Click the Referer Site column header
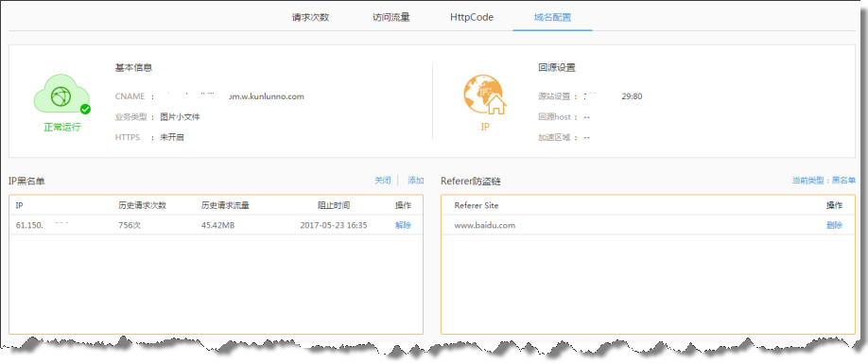This screenshot has height=364, width=868. 476,205
